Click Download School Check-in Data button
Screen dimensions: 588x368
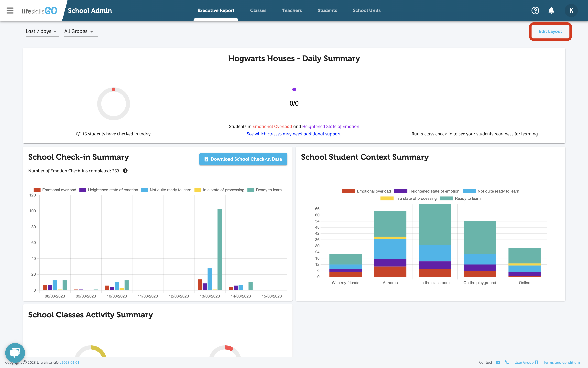(x=243, y=159)
